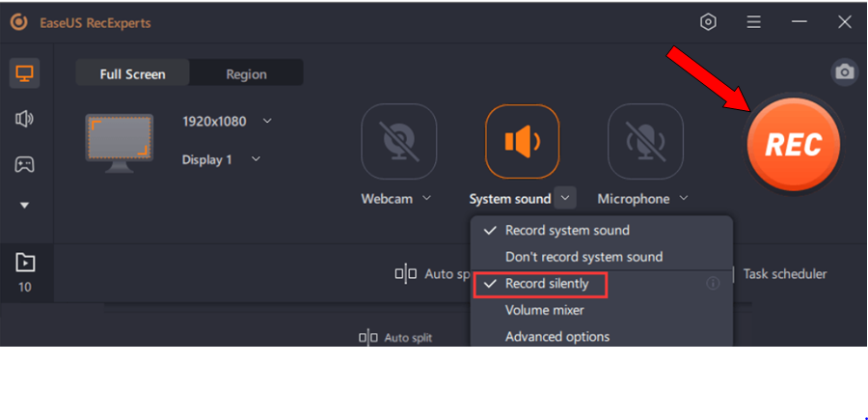Switch to the Region tab

coord(246,73)
